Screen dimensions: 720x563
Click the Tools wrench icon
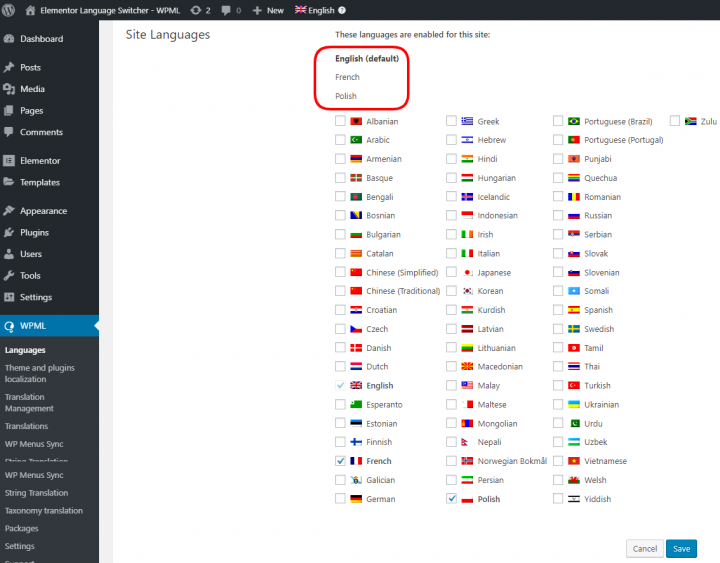[9, 275]
